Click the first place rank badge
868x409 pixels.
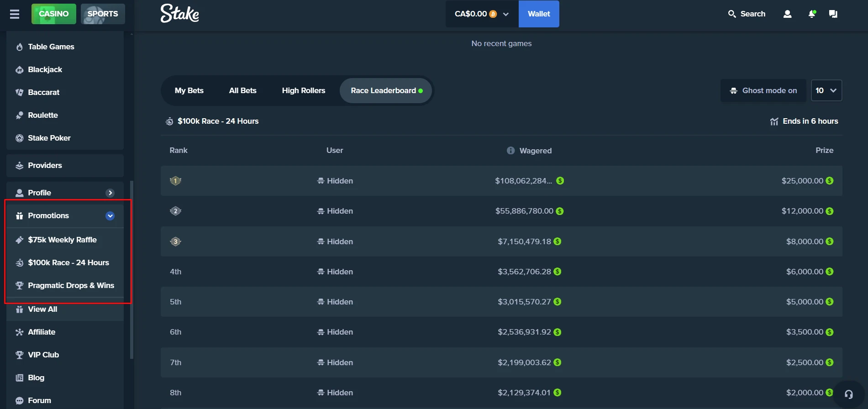point(175,181)
